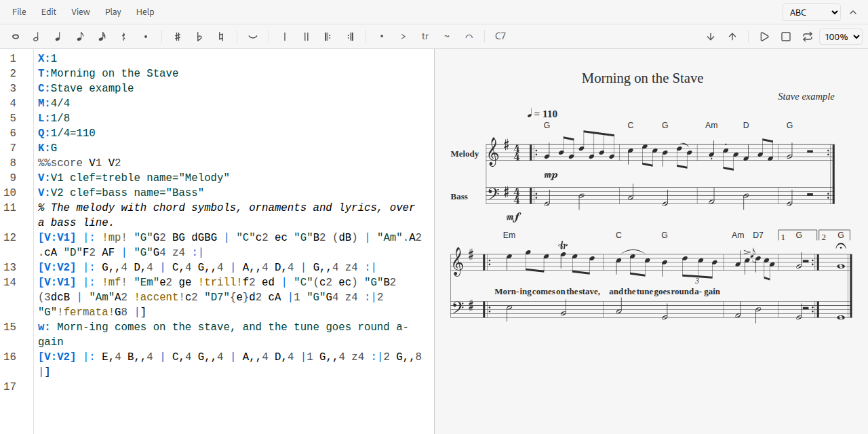Image resolution: width=868 pixels, height=434 pixels.
Task: Collapse the toolbar with the chevron
Action: pyautogui.click(x=853, y=12)
